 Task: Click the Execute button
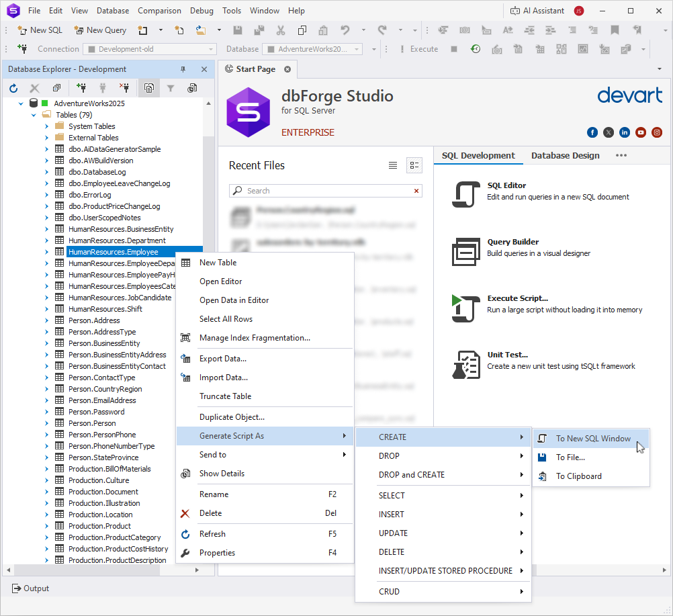(x=419, y=49)
